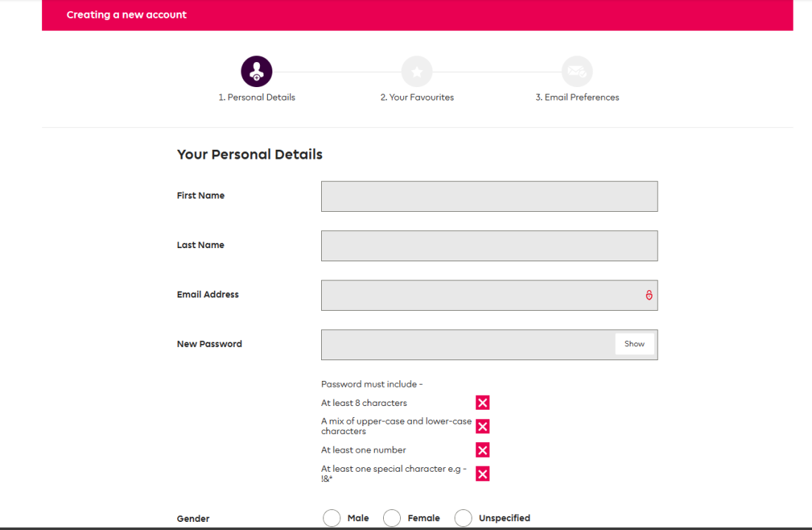This screenshot has width=812, height=530.
Task: Choose the Unspecified gender option
Action: [x=463, y=518]
